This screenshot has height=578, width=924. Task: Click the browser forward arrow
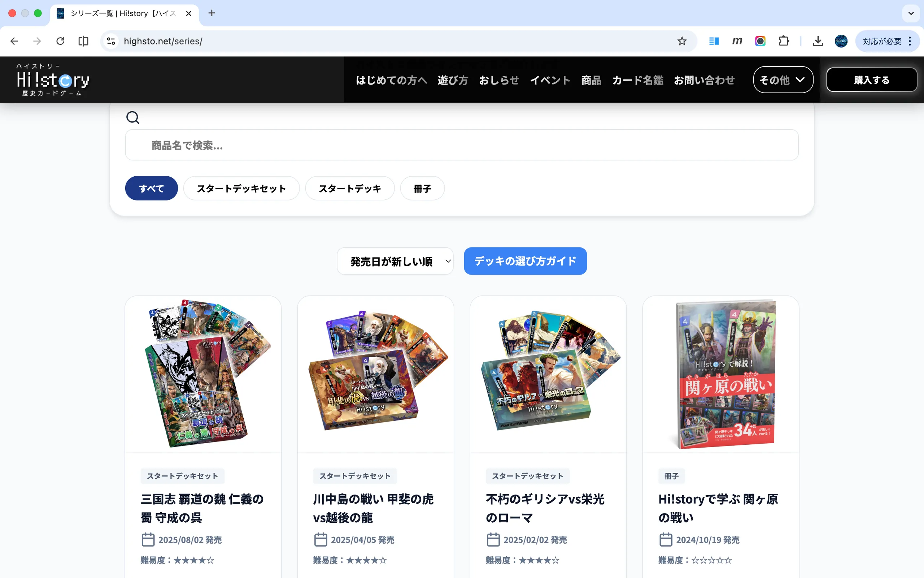pyautogui.click(x=37, y=41)
